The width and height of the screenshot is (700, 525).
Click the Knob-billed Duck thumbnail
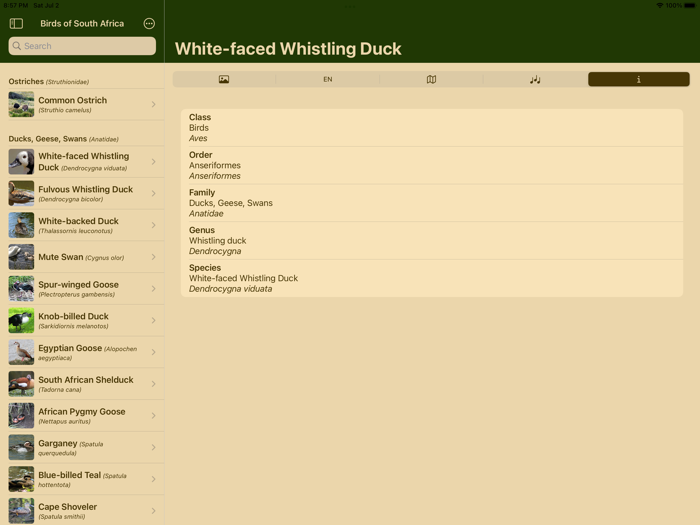coord(21,320)
